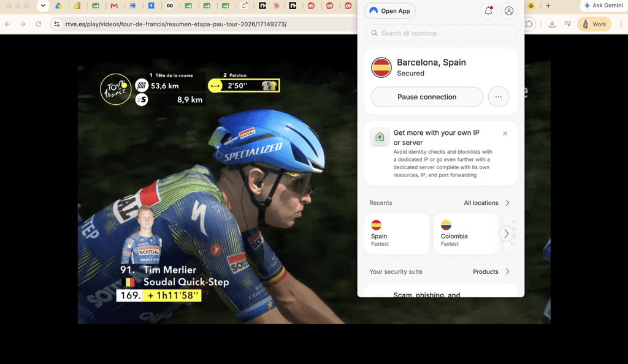Connect to Colombia fastest server card
Image resolution: width=628 pixels, height=364 pixels.
coord(466,233)
